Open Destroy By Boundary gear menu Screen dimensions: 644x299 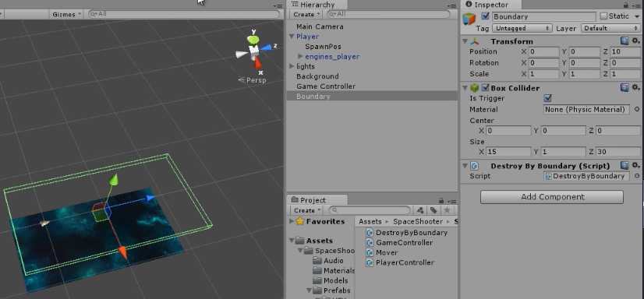[x=635, y=165]
